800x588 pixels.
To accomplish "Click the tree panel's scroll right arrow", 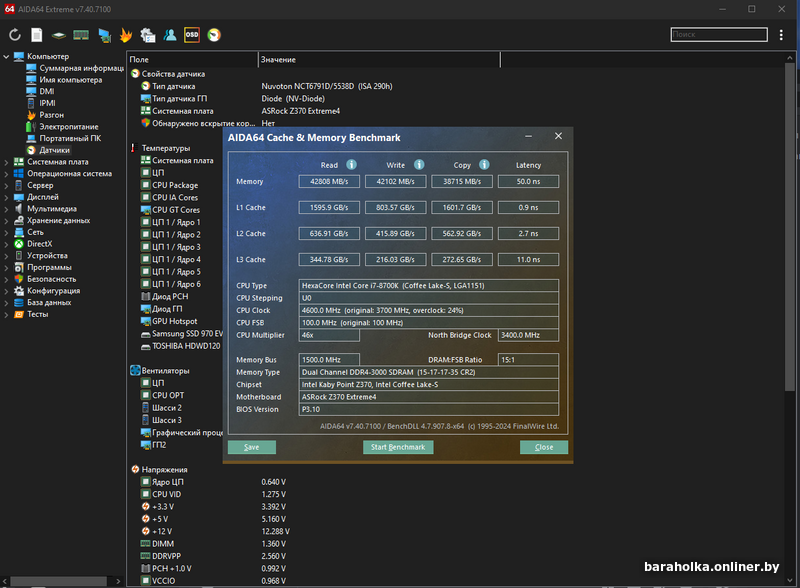I will [x=118, y=581].
